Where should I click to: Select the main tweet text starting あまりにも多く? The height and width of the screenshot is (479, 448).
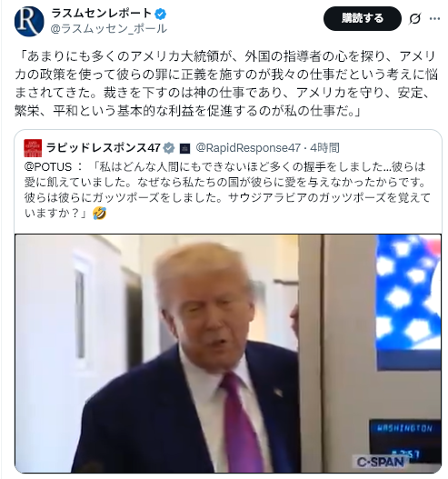(226, 84)
